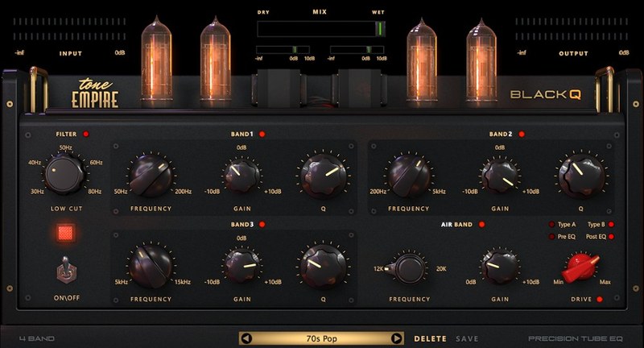Toggle the BAND2 enable LED
This screenshot has width=644, height=348.
coord(522,134)
